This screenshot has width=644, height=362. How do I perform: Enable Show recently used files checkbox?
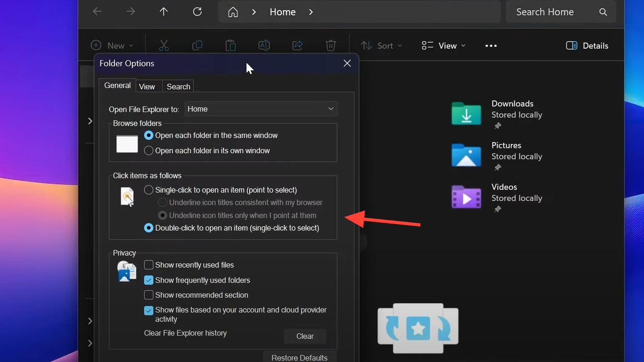tap(149, 265)
